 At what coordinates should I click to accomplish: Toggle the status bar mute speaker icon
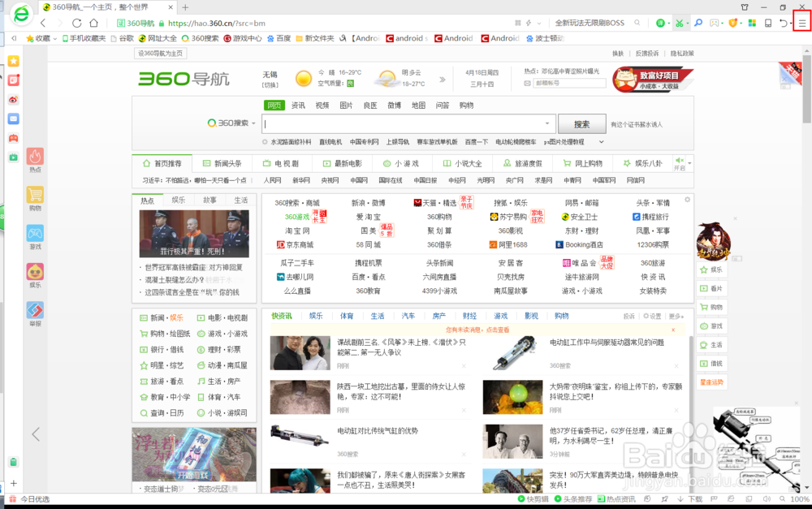[767, 499]
